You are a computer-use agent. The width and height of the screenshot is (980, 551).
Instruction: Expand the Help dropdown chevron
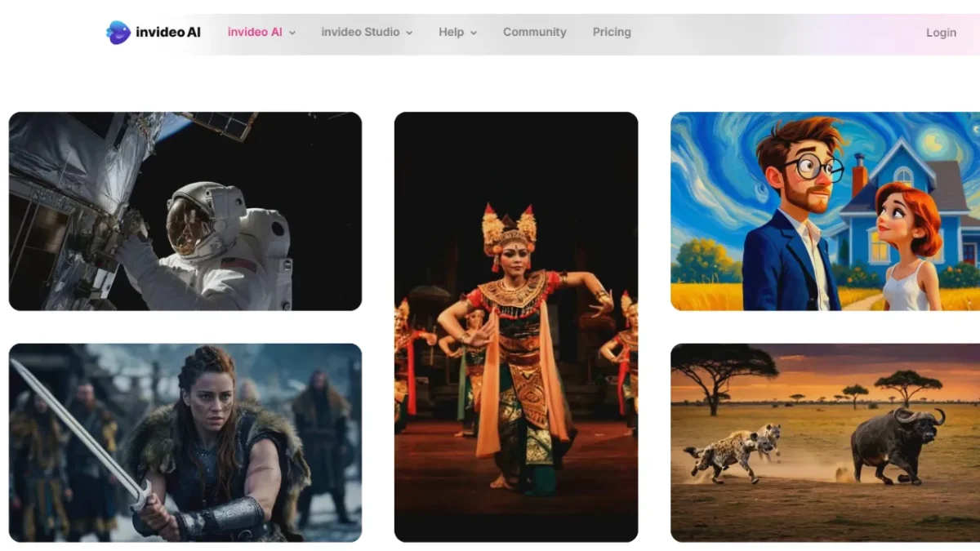(474, 33)
